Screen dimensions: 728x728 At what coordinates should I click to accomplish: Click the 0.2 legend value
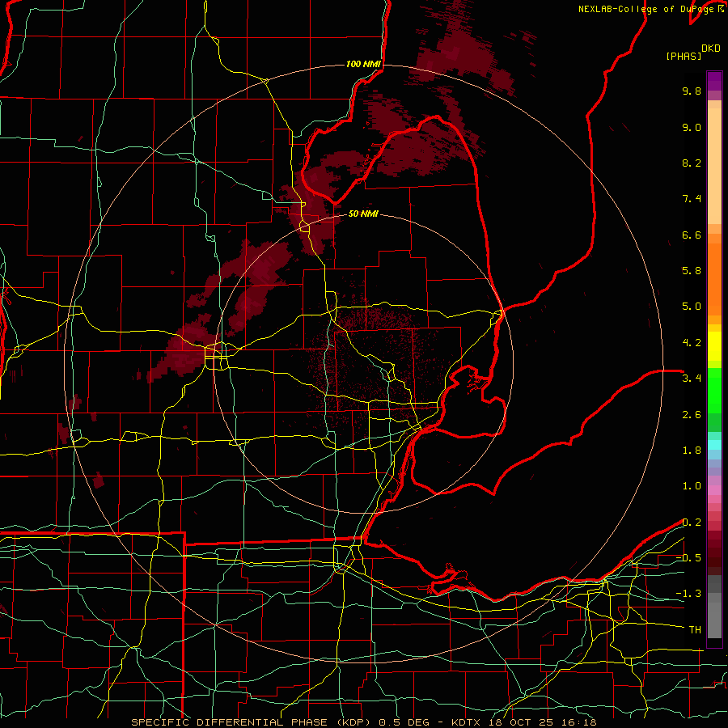pyautogui.click(x=692, y=523)
